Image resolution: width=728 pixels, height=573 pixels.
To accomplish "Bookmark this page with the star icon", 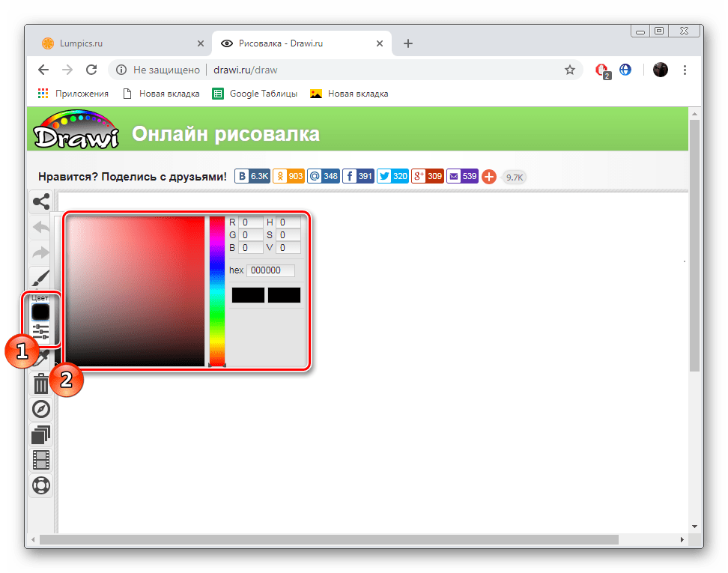I will pyautogui.click(x=569, y=70).
